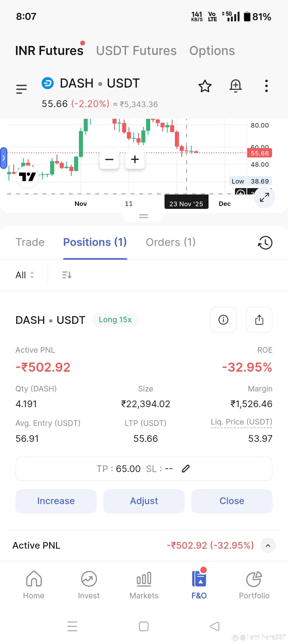Image resolution: width=288 pixels, height=644 pixels.
Task: Add DASH USDT to favorites star
Action: pos(205,86)
